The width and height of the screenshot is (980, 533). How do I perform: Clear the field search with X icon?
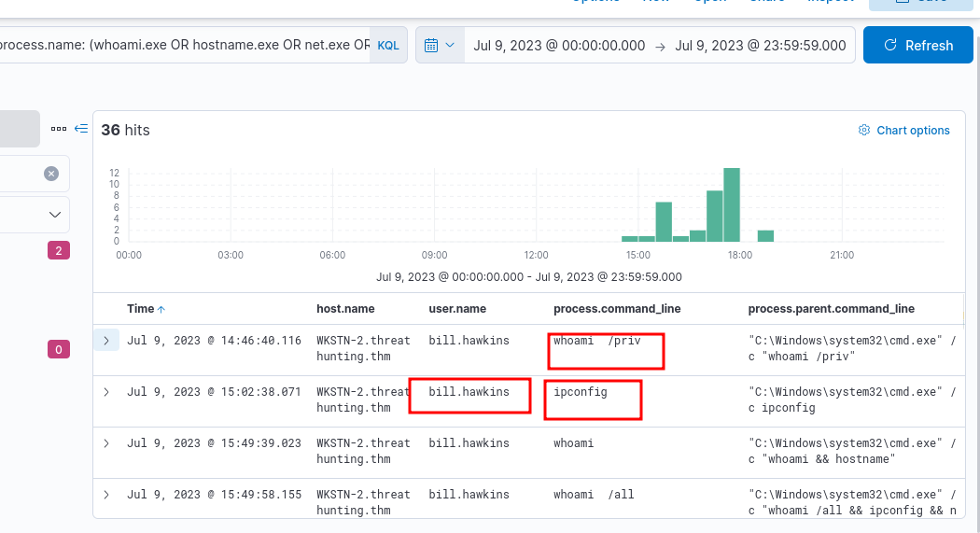[51, 174]
